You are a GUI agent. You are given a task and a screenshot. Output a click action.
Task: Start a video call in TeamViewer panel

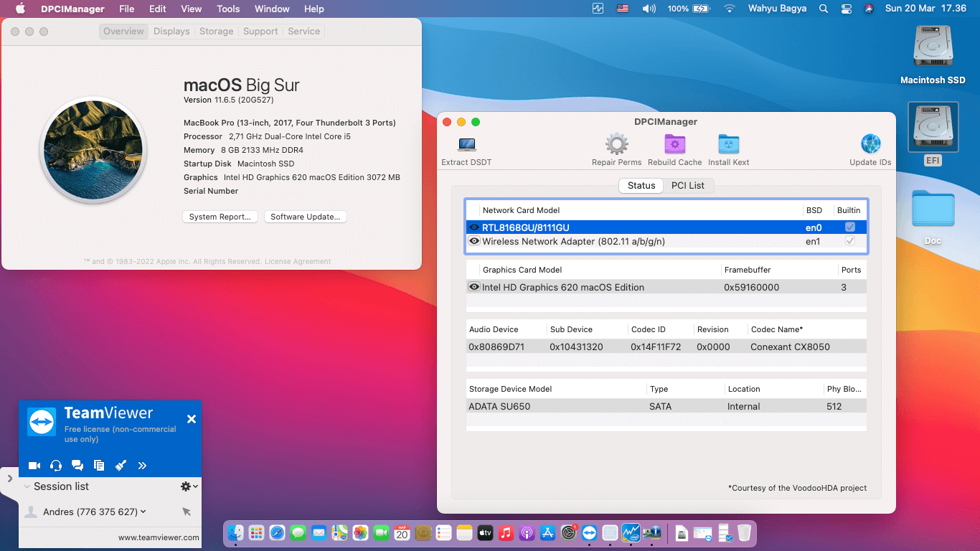pyautogui.click(x=34, y=465)
